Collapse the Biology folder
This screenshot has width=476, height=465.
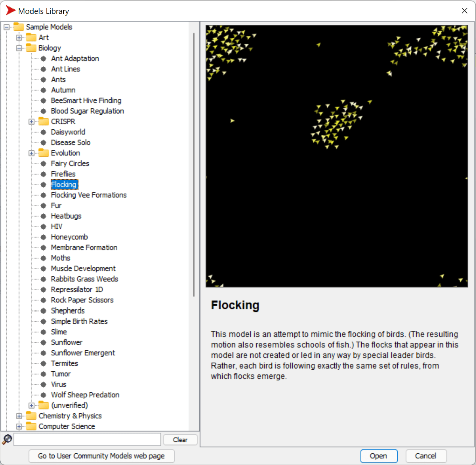19,48
